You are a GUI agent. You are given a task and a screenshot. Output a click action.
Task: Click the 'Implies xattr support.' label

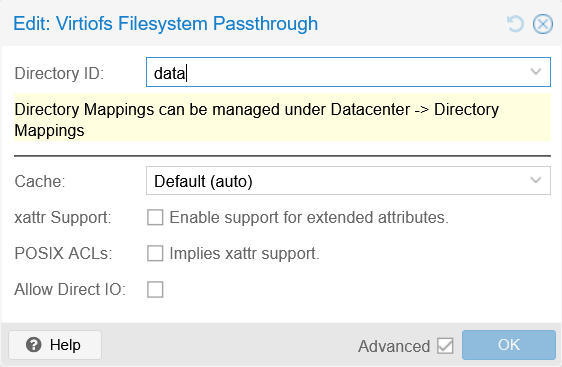coord(244,253)
